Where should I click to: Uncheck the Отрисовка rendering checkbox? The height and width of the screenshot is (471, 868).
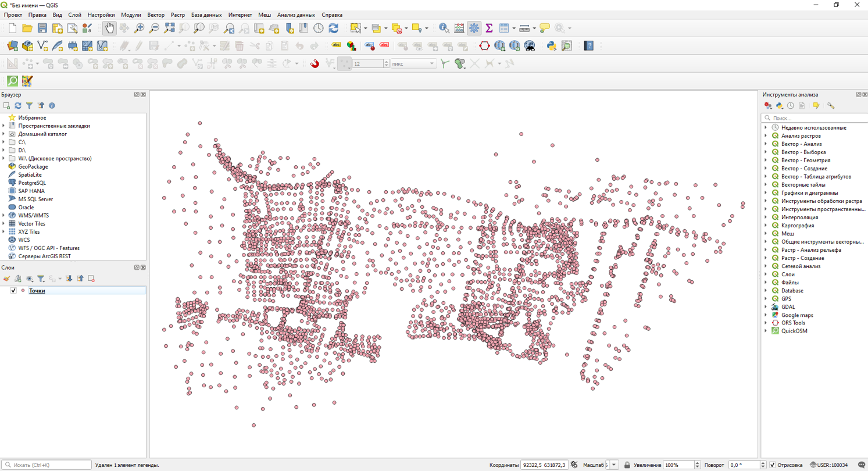coord(772,465)
